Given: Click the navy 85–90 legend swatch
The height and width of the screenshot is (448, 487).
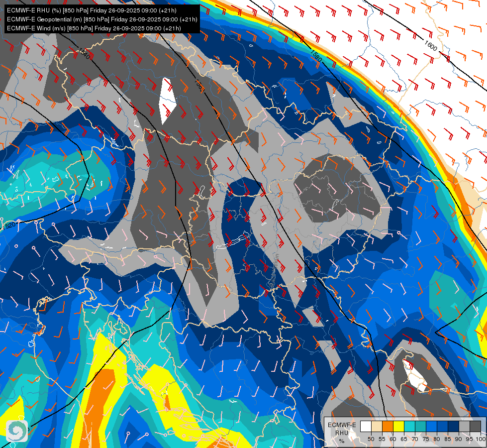Looking at the screenshot, I should pos(454,426).
